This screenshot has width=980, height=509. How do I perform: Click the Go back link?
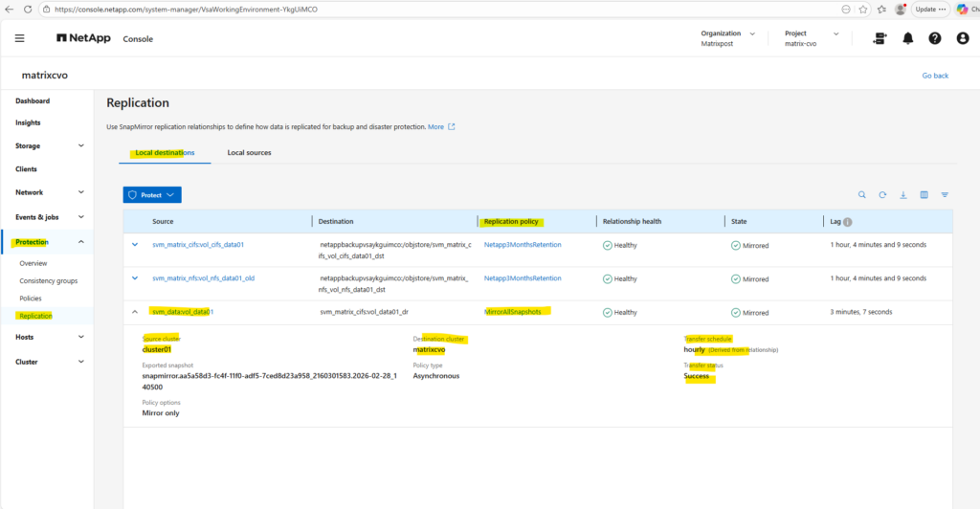tap(935, 76)
